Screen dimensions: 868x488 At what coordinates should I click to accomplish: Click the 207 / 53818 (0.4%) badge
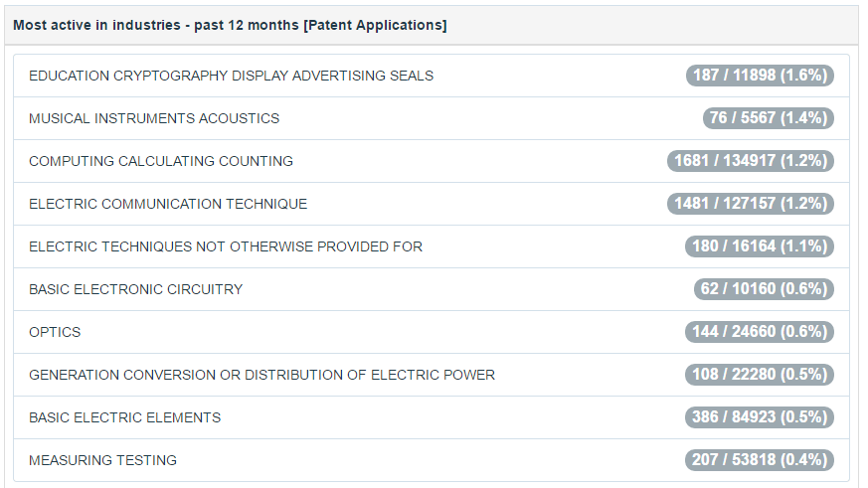760,460
